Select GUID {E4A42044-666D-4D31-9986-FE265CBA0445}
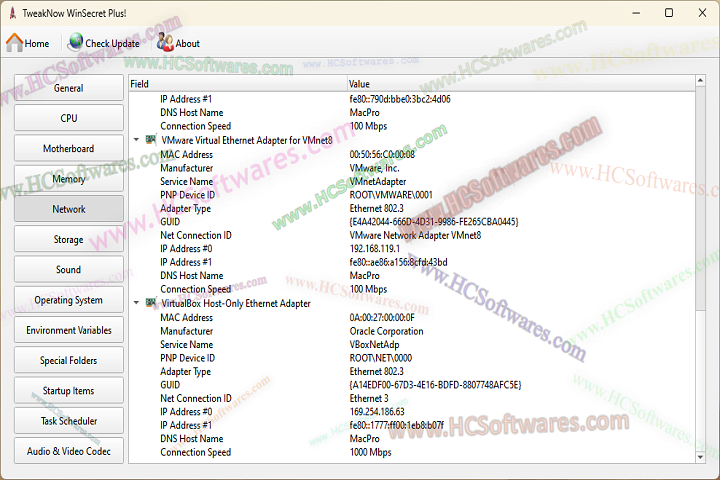 click(434, 222)
